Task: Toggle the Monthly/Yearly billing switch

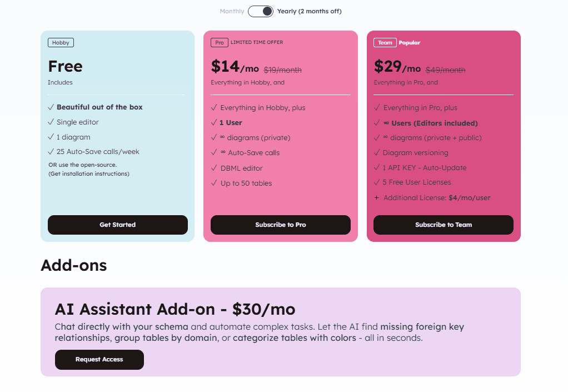Action: (x=261, y=11)
